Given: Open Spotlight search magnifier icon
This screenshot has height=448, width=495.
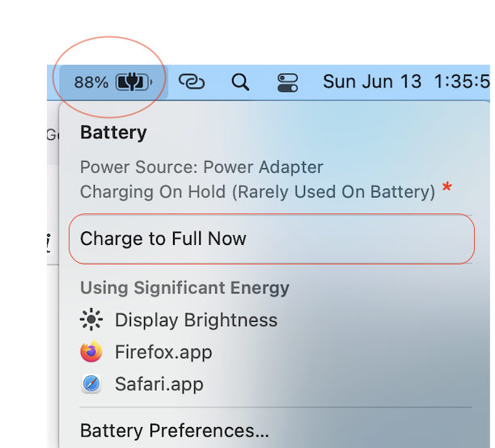Looking at the screenshot, I should click(x=239, y=82).
